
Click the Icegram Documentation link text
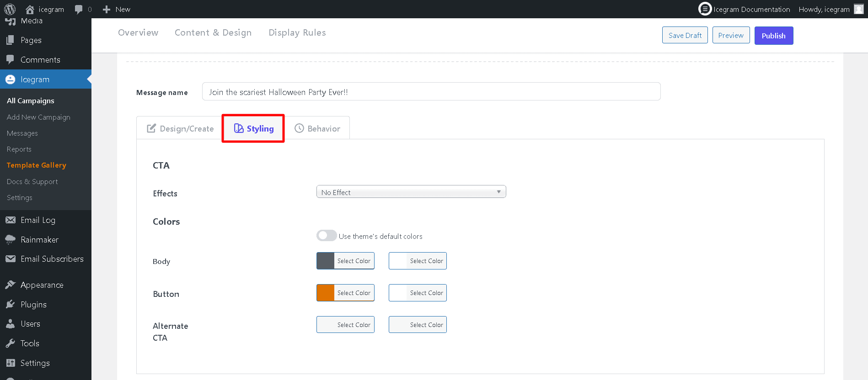[752, 9]
